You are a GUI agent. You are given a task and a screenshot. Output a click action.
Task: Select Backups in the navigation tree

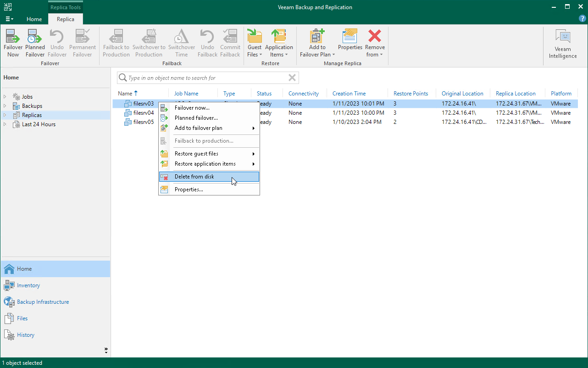32,106
